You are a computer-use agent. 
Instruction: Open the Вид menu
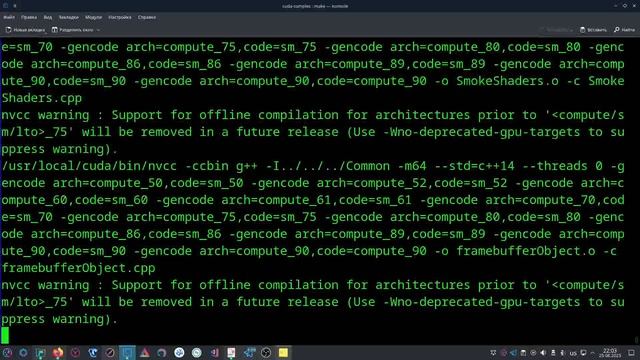[x=48, y=17]
